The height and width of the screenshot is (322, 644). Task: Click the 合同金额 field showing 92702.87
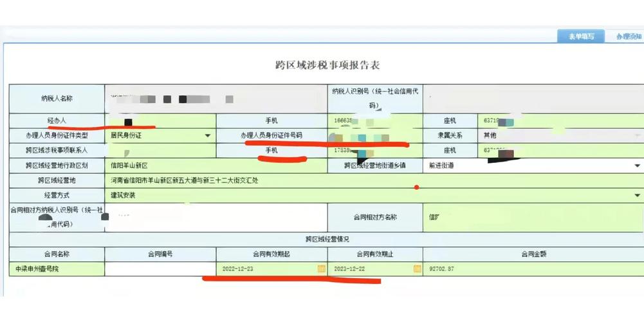coord(533,269)
